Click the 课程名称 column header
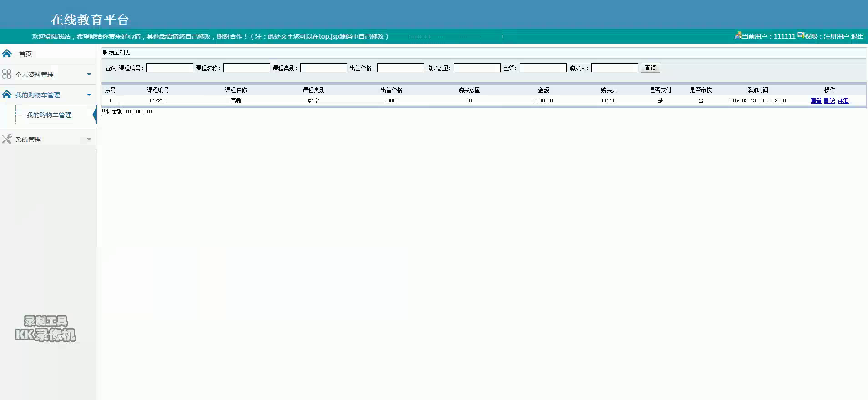 (x=236, y=90)
